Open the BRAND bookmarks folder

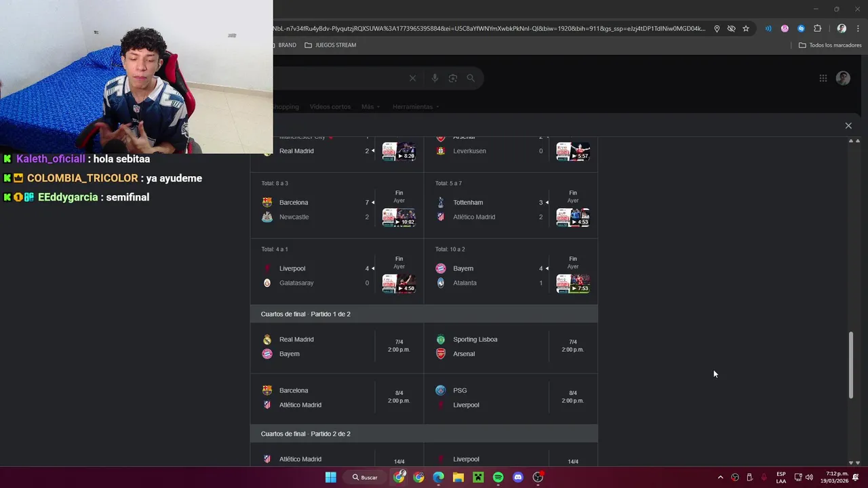284,45
